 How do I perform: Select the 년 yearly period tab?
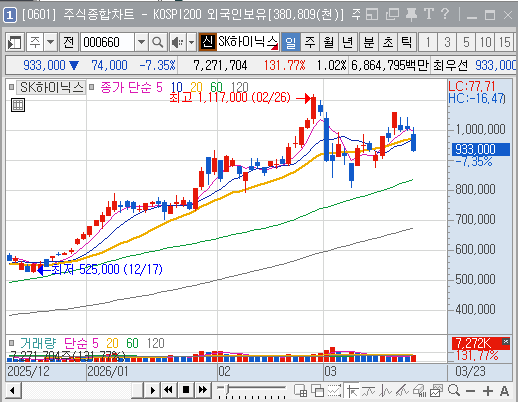(348, 42)
